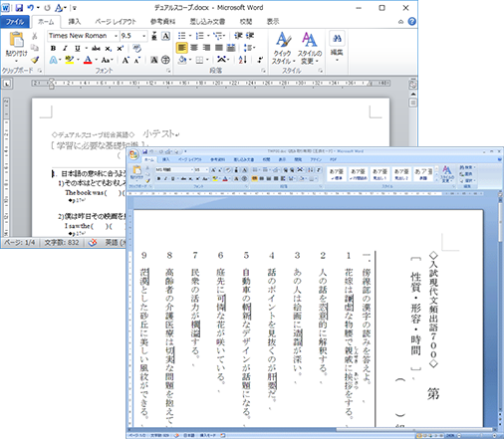
Task: Click Decrease Indent icon in Word 2010 ribbon
Action: click(x=238, y=36)
